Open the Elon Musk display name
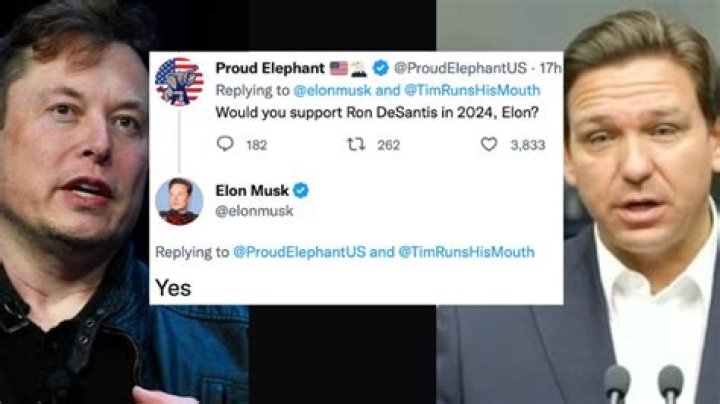The height and width of the screenshot is (404, 720). click(x=251, y=190)
